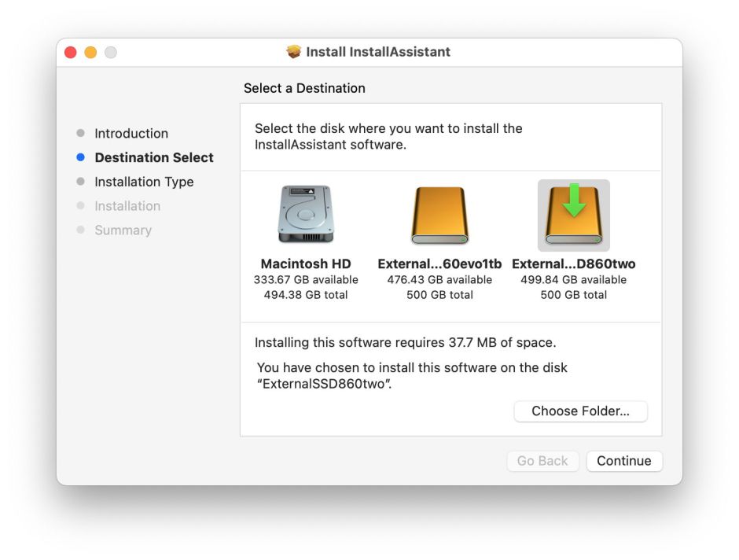Click the 476.43 GB available text
Image resolution: width=739 pixels, height=560 pixels.
click(x=439, y=280)
